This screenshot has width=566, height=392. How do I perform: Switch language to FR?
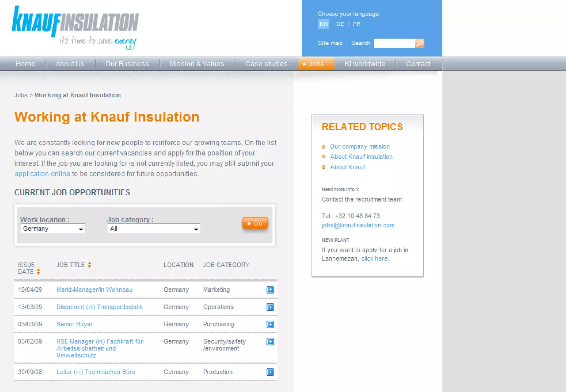pos(357,24)
